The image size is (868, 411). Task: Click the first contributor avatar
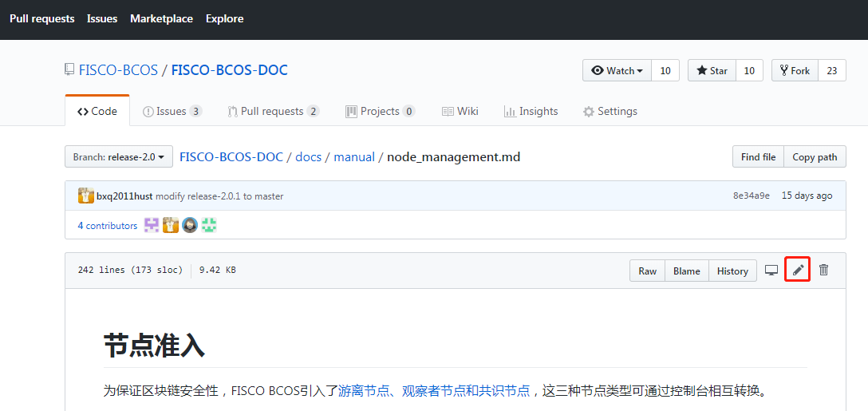[x=152, y=226]
